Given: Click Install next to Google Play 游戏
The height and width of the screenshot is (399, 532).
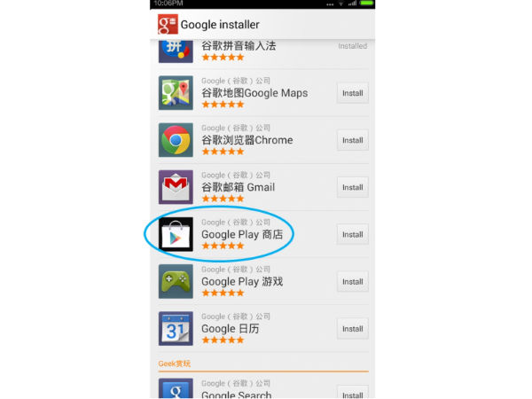Looking at the screenshot, I should (353, 282).
